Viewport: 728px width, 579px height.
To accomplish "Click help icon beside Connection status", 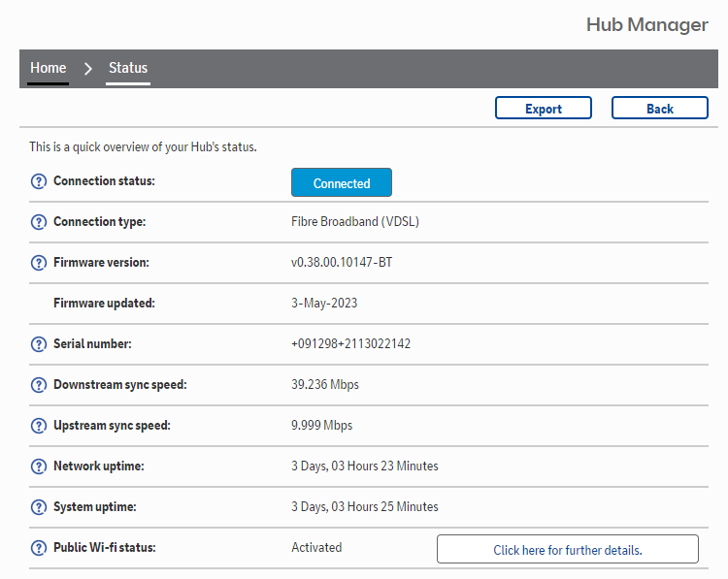I will coord(39,181).
